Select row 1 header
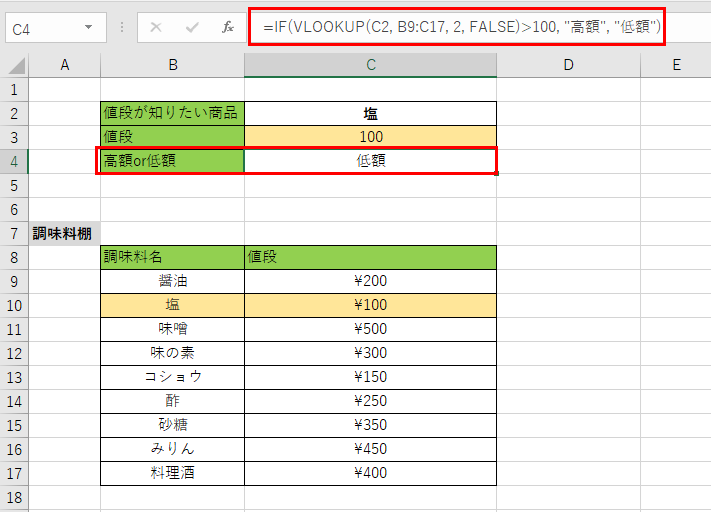Screen dimensions: 711x512 click(x=14, y=89)
